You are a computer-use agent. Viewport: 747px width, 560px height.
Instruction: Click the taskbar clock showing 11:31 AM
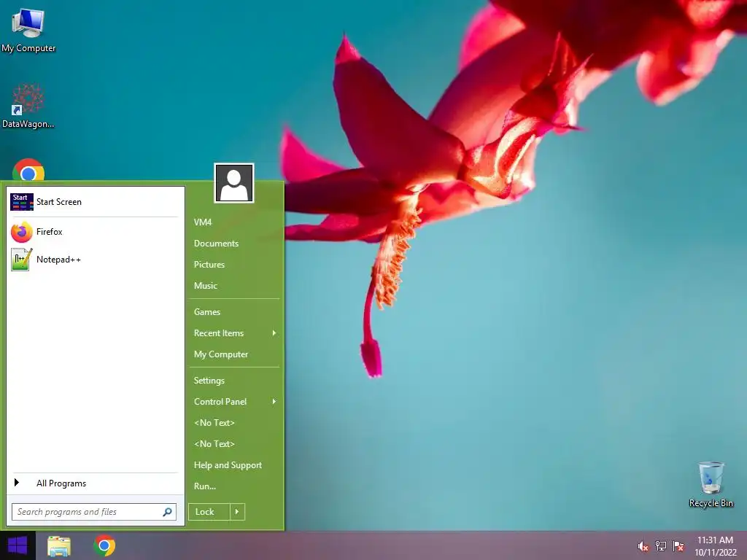coord(715,540)
